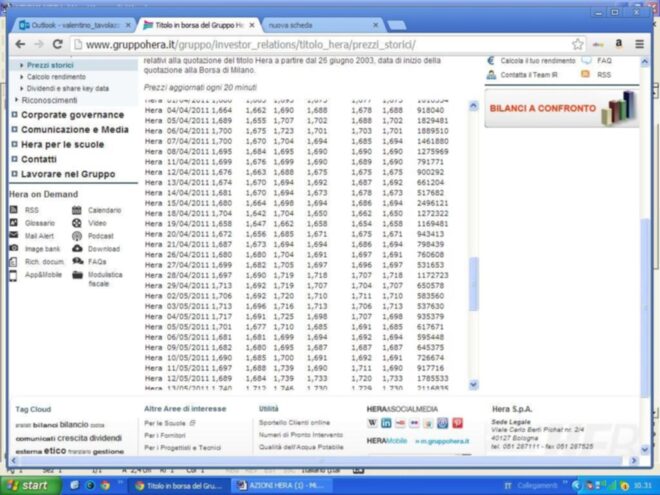Open the Podcast icon link
The width and height of the screenshot is (660, 495).
pos(77,236)
